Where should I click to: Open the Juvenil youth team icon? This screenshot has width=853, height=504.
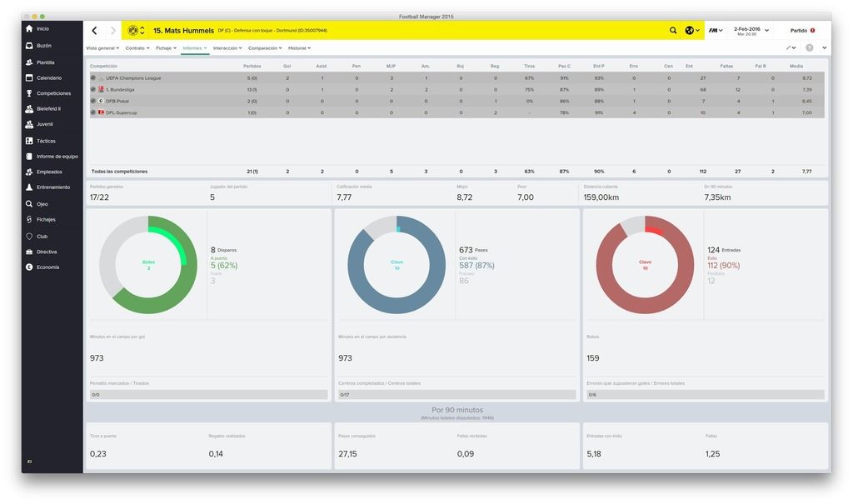coord(29,124)
